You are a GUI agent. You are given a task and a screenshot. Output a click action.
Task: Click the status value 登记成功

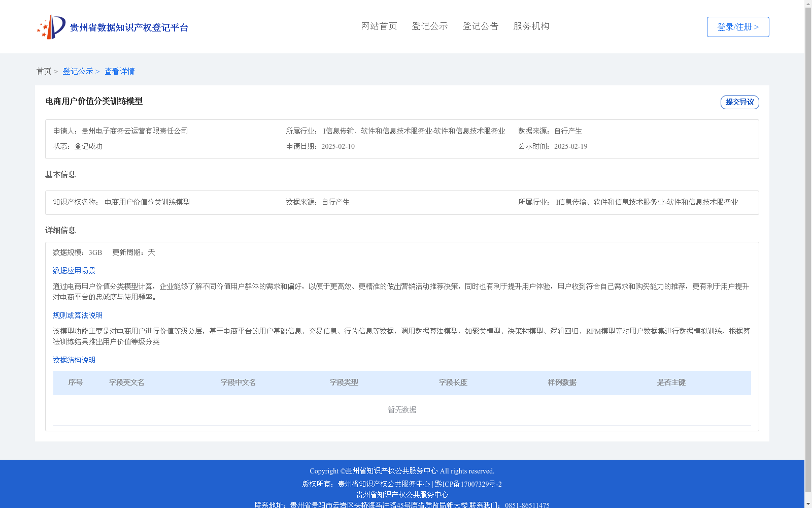[x=88, y=146]
